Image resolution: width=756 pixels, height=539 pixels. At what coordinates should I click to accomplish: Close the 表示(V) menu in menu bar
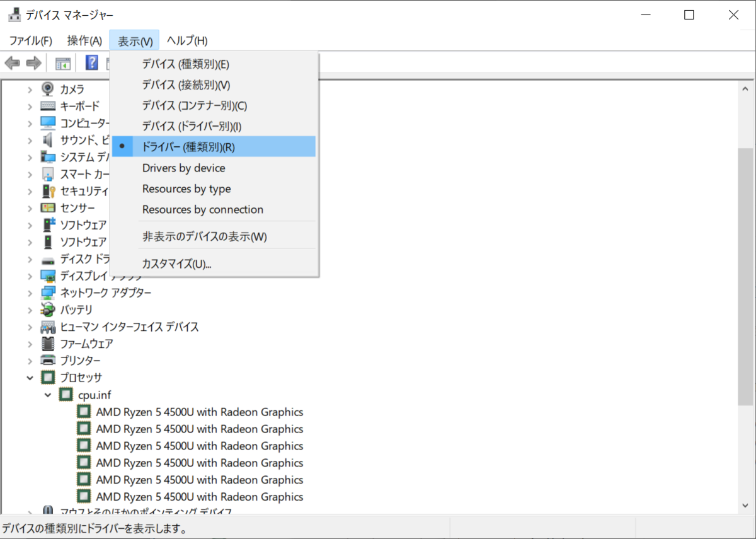tap(135, 41)
